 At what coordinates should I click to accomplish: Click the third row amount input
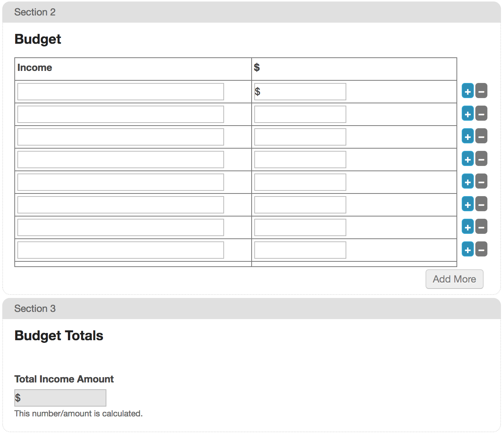[300, 137]
